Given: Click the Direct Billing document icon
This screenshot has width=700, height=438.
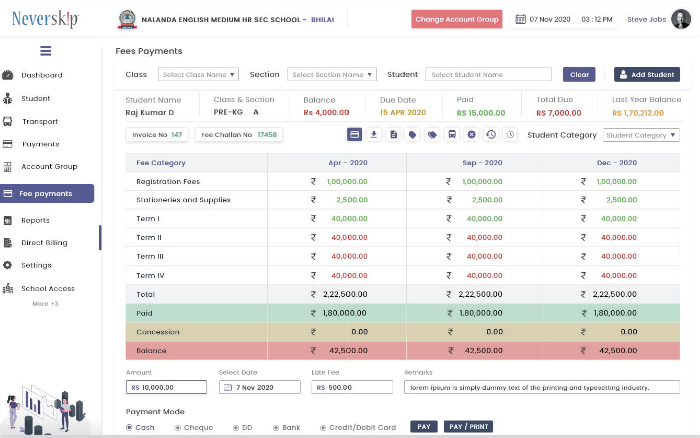Looking at the screenshot, I should coord(8,243).
